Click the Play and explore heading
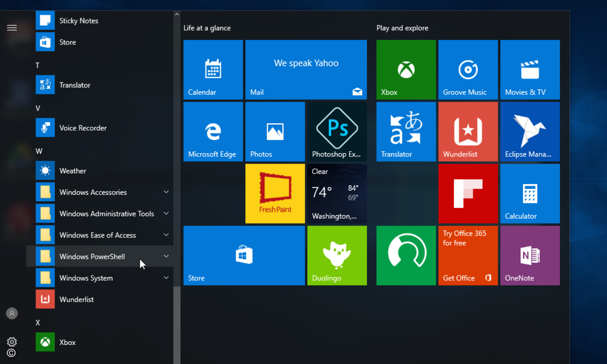Image resolution: width=607 pixels, height=364 pixels. [x=402, y=28]
